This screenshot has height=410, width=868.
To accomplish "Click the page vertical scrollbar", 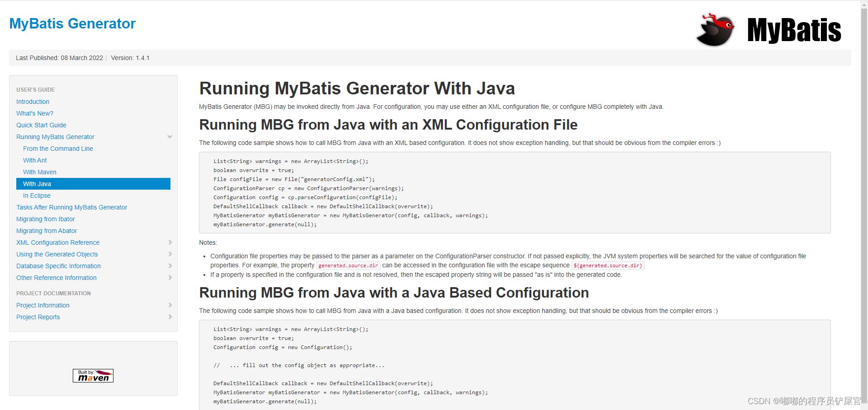I will pyautogui.click(x=864, y=205).
